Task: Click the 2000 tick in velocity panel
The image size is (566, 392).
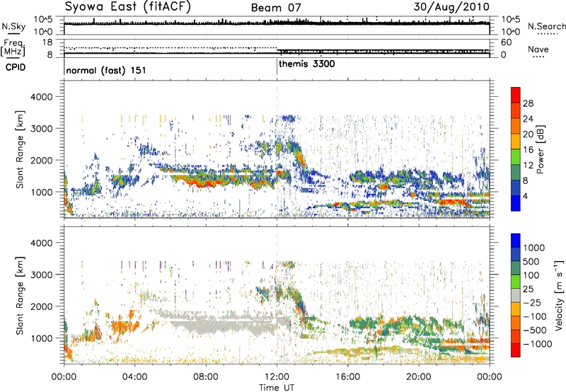Action: [x=42, y=306]
